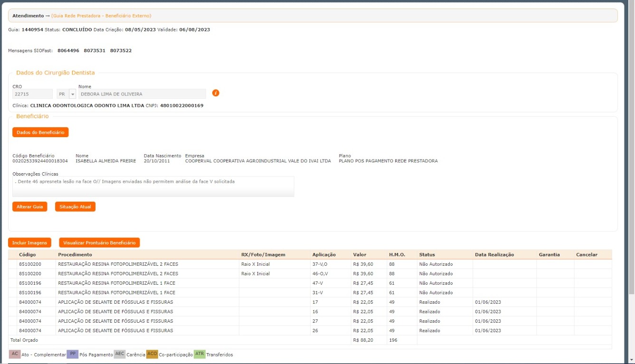The image size is (635, 364).
Task: Click the Status column header
Action: click(x=426, y=255)
